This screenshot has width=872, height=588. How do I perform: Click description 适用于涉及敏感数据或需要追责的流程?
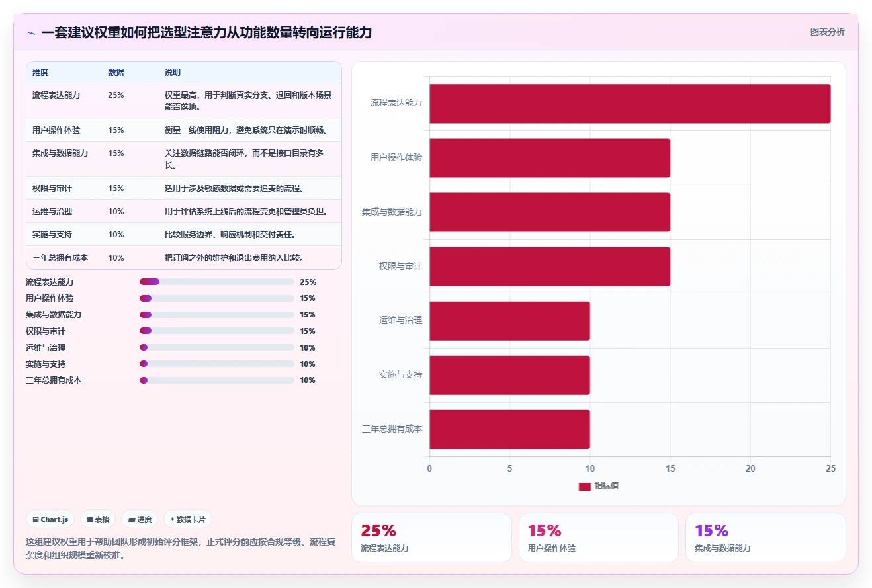tap(234, 188)
